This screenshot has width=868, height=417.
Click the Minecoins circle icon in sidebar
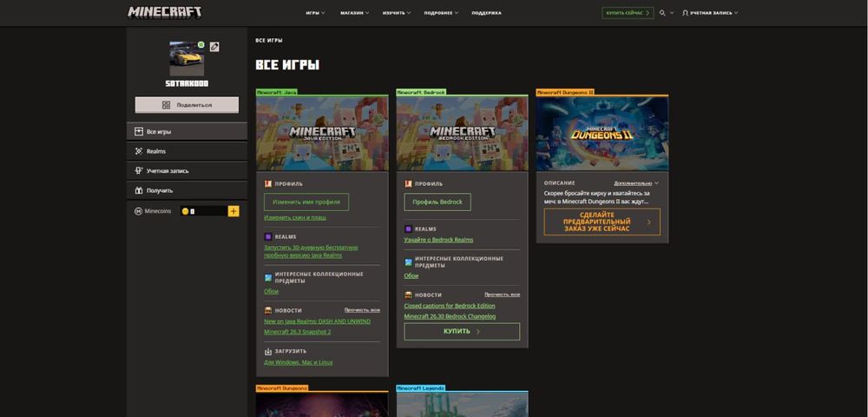[138, 211]
